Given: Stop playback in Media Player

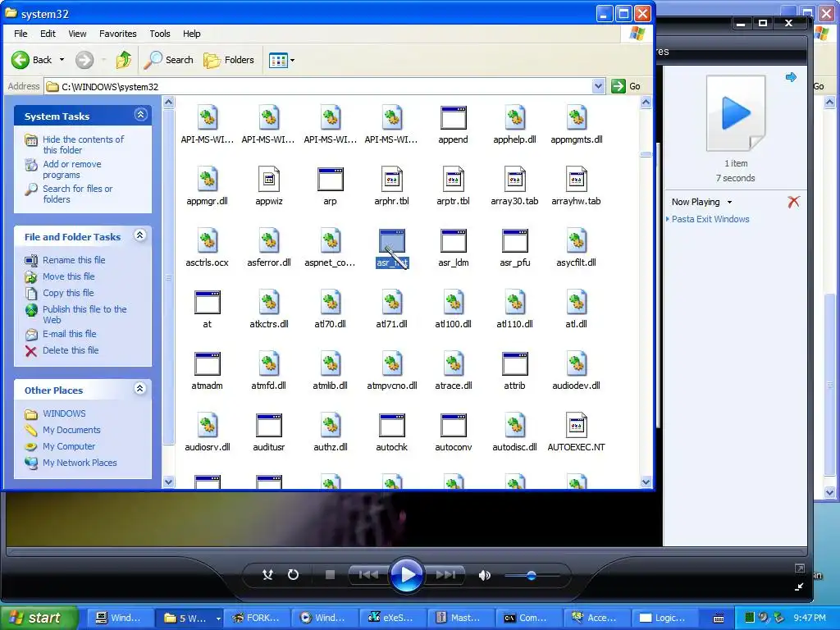Looking at the screenshot, I should (x=330, y=575).
